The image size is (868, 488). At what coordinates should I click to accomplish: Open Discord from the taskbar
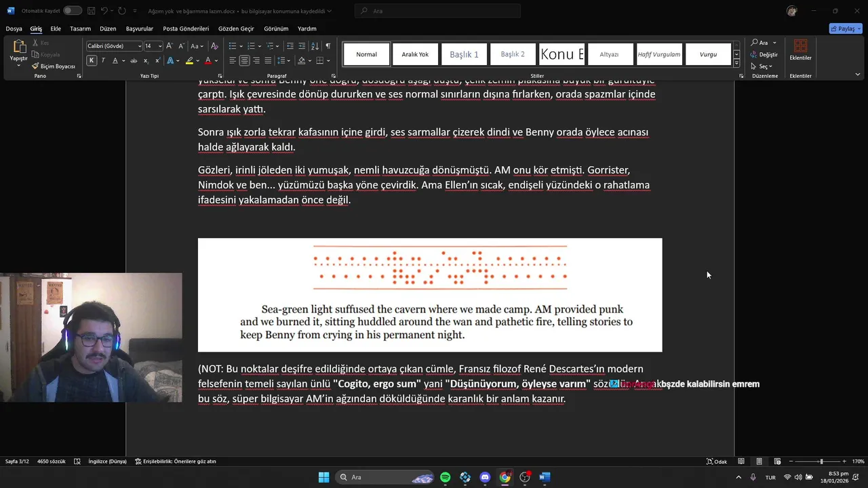point(485,477)
